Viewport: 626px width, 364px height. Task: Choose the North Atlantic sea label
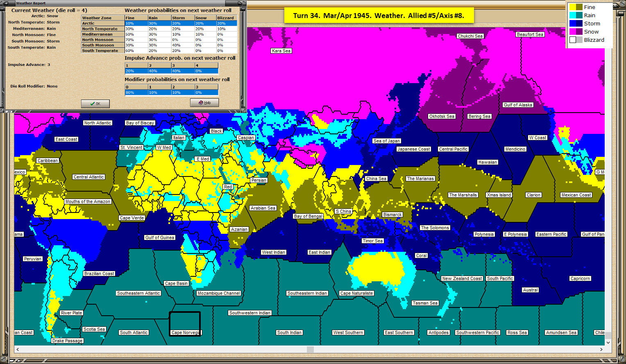[x=98, y=123]
